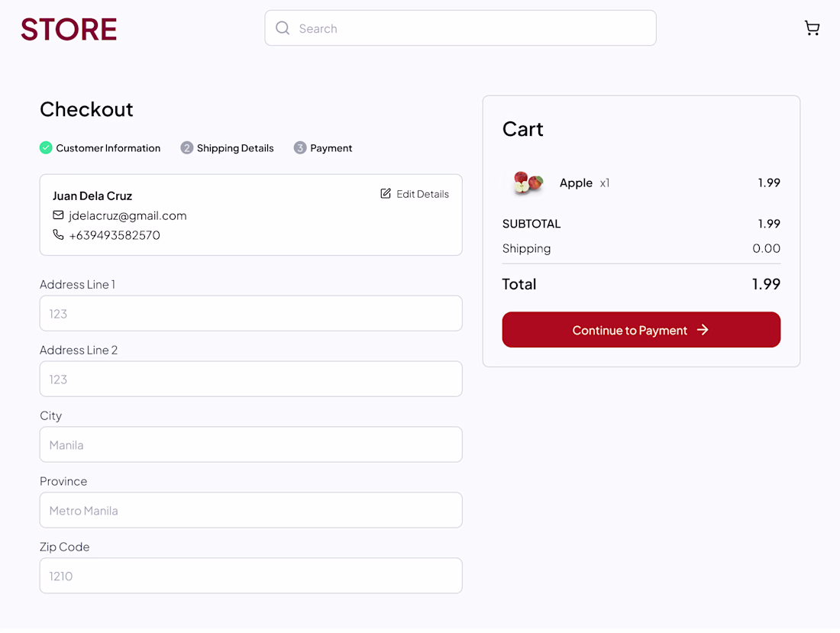Click the Zip Code field
Screen dimensions: 840x633
tap(250, 576)
